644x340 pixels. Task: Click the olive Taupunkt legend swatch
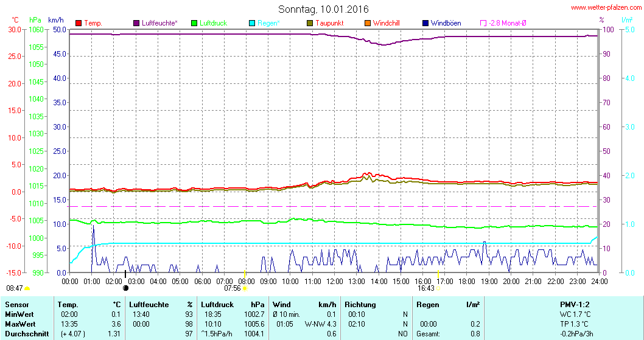(x=310, y=23)
